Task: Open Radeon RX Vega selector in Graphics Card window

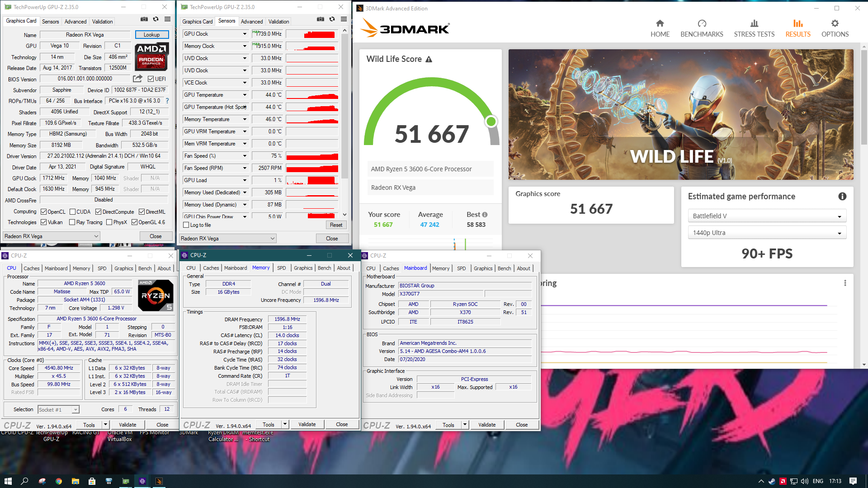Action: [x=51, y=236]
